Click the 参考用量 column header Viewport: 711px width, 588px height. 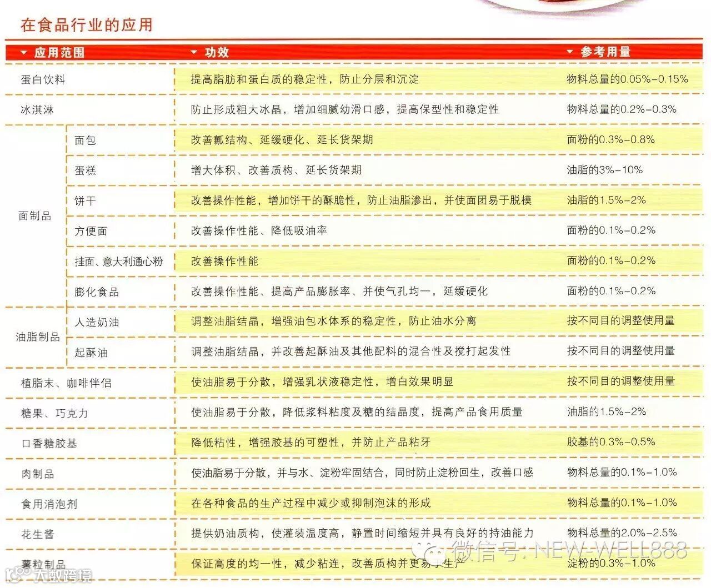coord(605,52)
